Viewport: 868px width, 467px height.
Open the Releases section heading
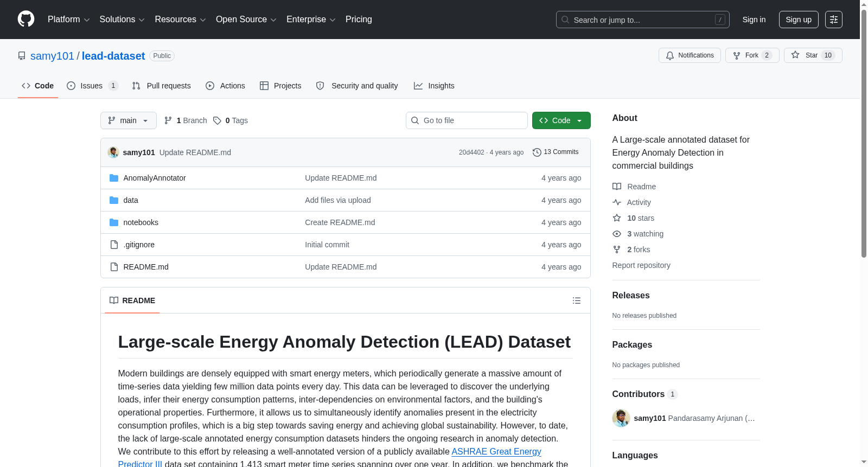pos(631,296)
